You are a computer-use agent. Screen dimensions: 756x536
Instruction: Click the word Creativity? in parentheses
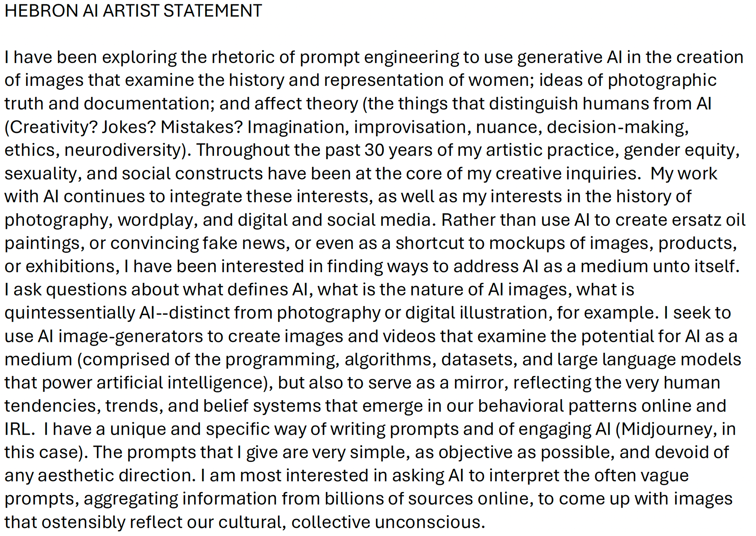pos(51,127)
